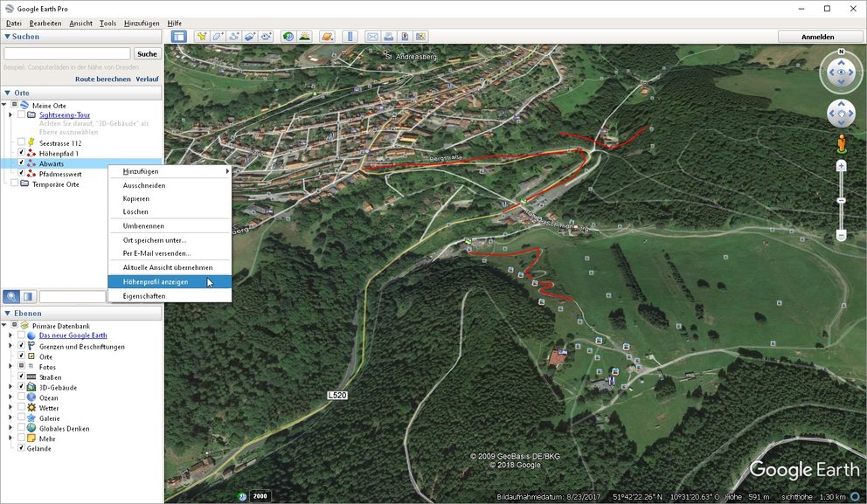
Task: Open the Das neue Google Earth link
Action: pos(73,335)
